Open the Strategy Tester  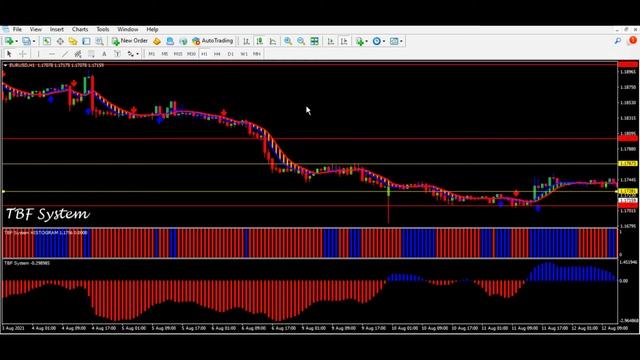(99, 41)
